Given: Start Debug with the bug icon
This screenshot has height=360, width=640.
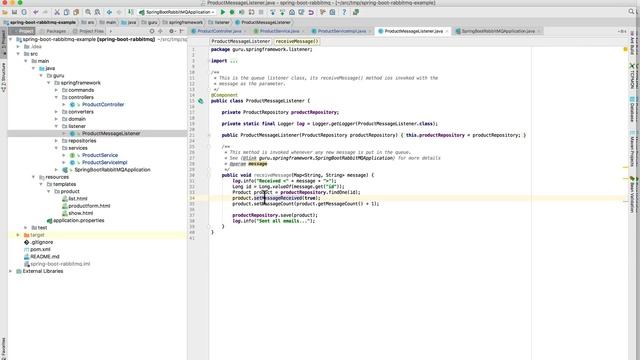Looking at the screenshot, I should click(x=232, y=12).
